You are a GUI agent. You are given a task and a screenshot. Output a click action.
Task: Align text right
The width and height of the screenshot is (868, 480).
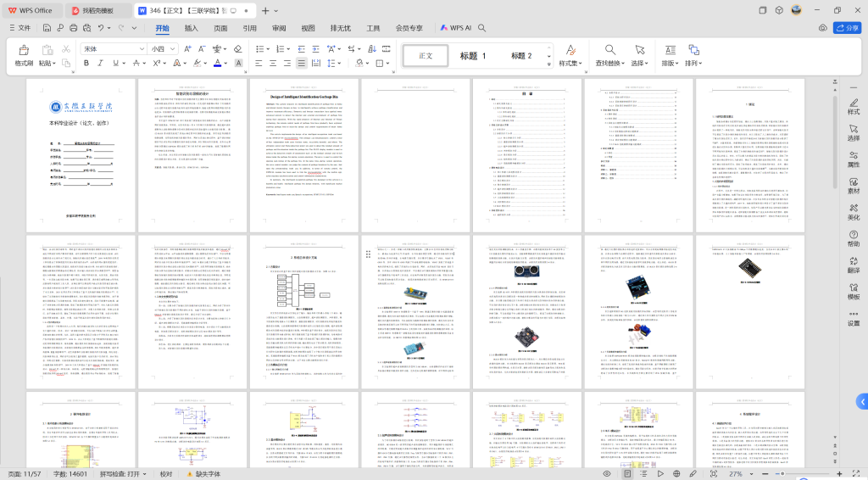[x=287, y=63]
